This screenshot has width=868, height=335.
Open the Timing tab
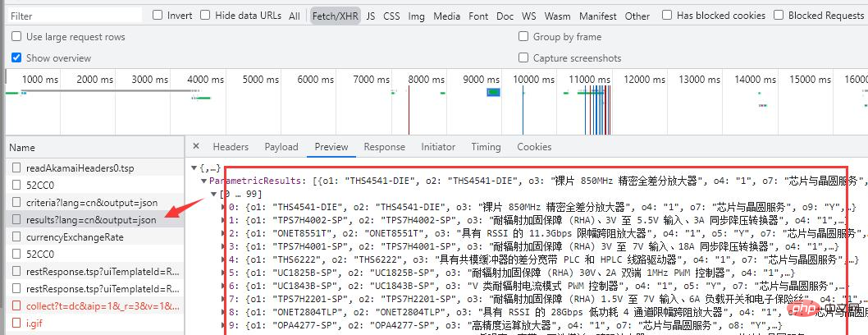click(486, 146)
